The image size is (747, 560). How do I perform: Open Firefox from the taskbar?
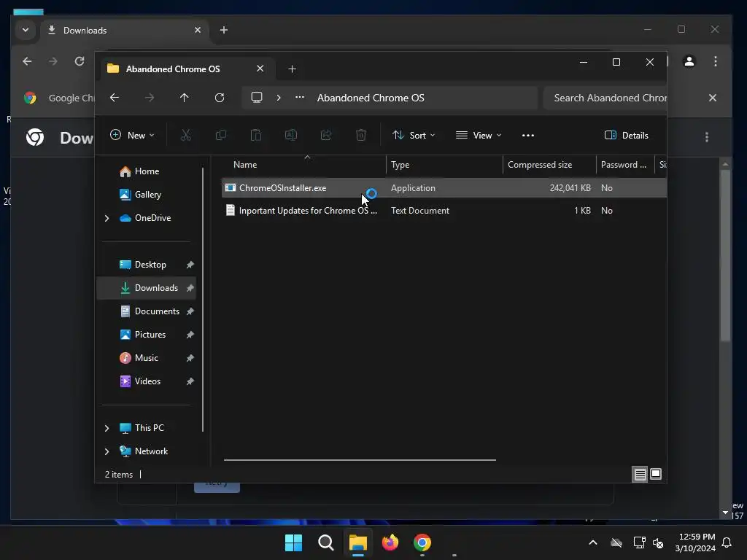point(390,542)
